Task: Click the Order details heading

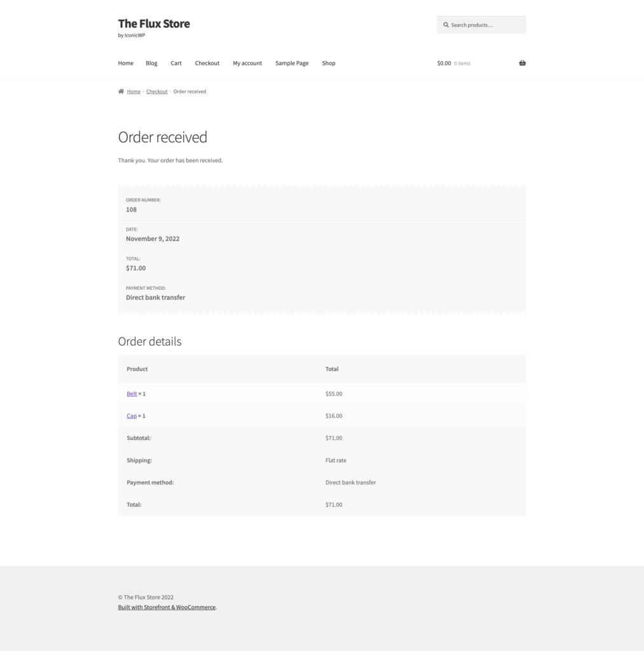Action: click(149, 341)
